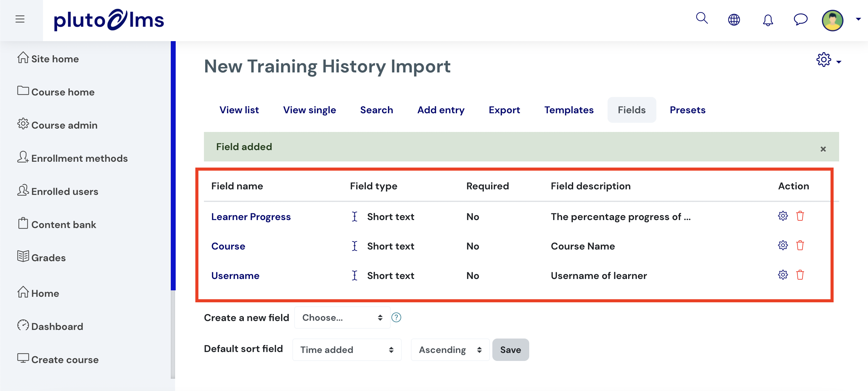The height and width of the screenshot is (391, 868).
Task: Open the Time added sort field dropdown
Action: (347, 350)
